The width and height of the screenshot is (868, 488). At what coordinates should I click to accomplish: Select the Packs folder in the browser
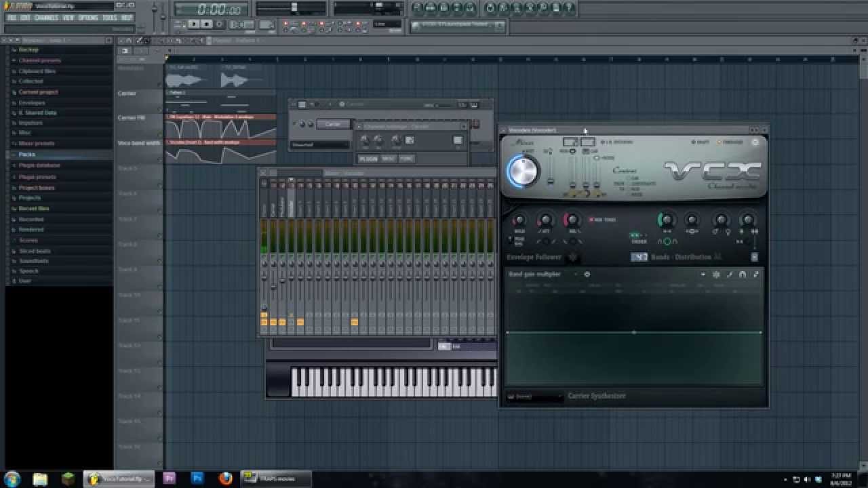27,155
